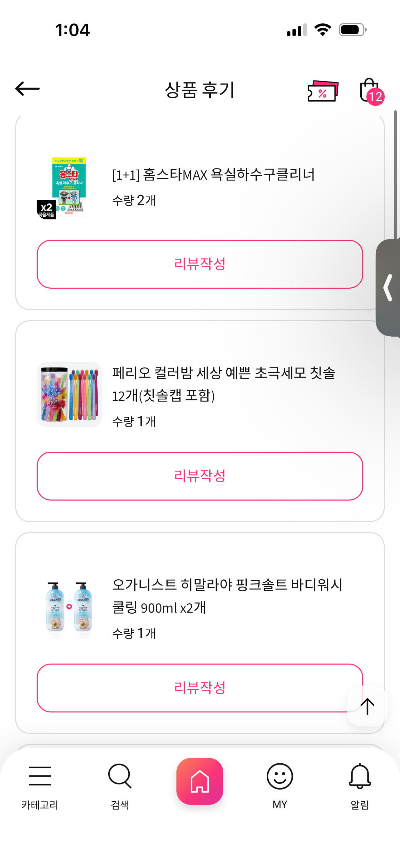Tap the 홈스타MAX 욕실하수구클리너 product title

213,175
